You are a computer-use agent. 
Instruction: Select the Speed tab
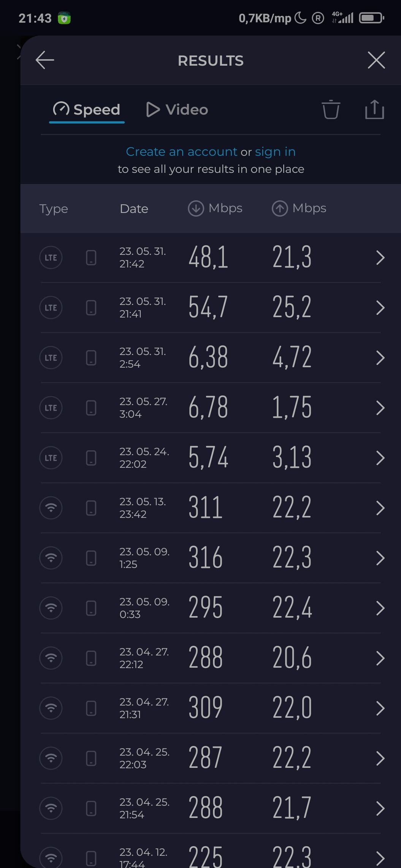point(87,110)
